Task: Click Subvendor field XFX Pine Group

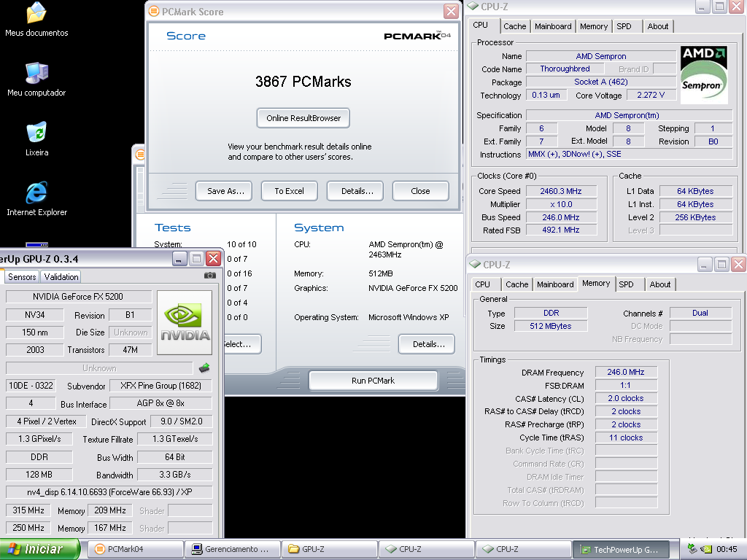Action: (160, 386)
